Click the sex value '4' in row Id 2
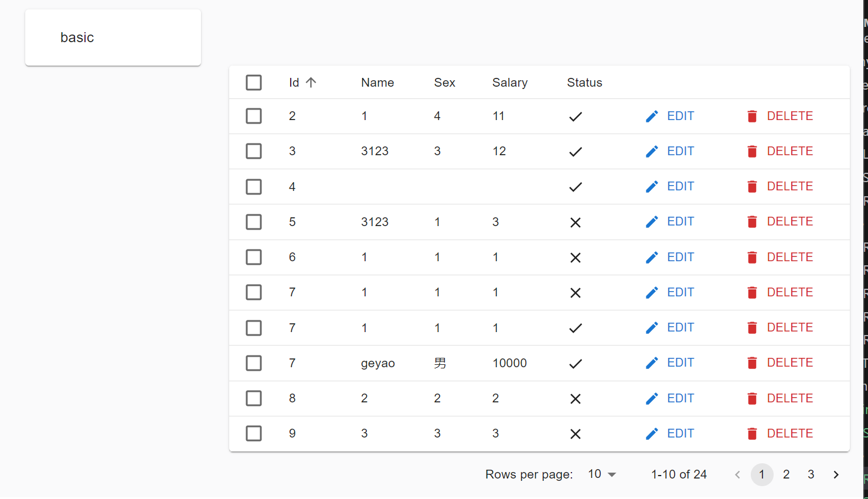 [437, 116]
